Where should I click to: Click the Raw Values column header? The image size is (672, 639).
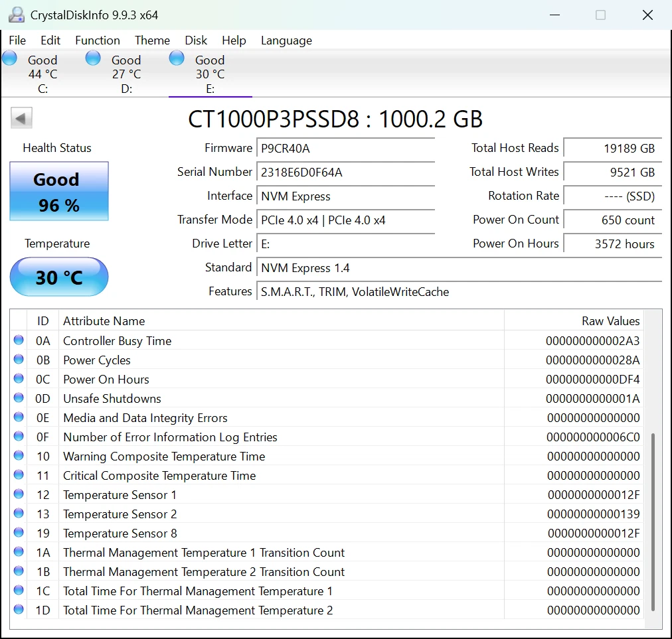click(x=574, y=320)
